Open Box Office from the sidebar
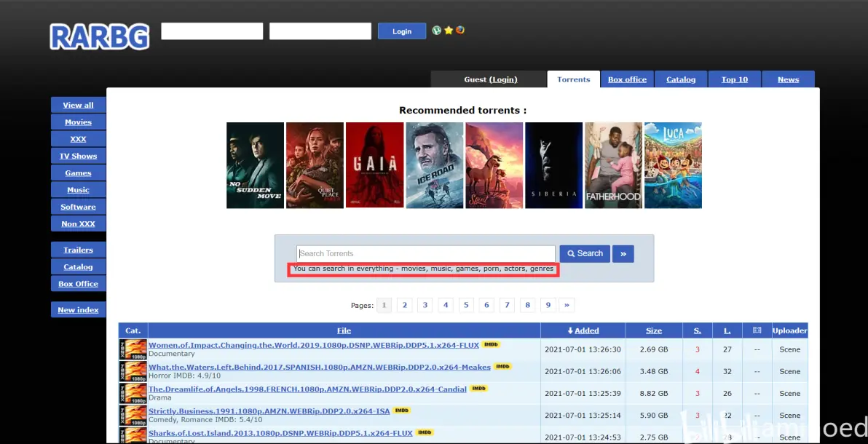Image resolution: width=868 pixels, height=444 pixels. (78, 283)
